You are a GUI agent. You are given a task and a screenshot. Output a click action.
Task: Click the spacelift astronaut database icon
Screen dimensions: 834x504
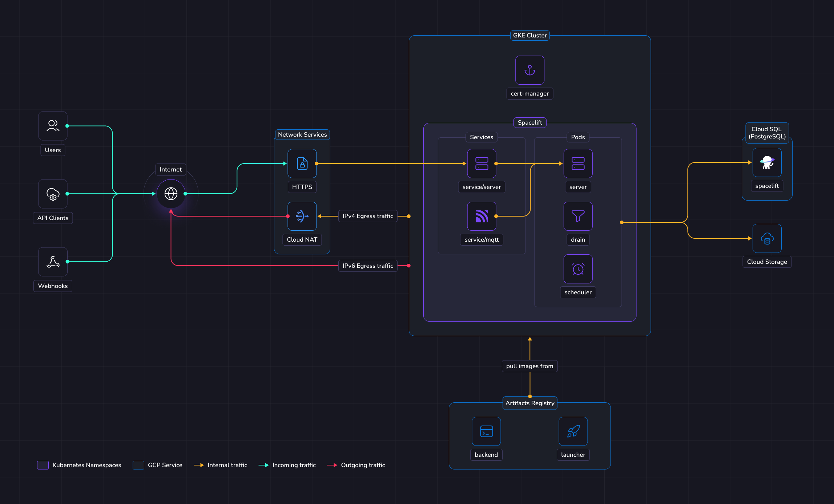(767, 162)
